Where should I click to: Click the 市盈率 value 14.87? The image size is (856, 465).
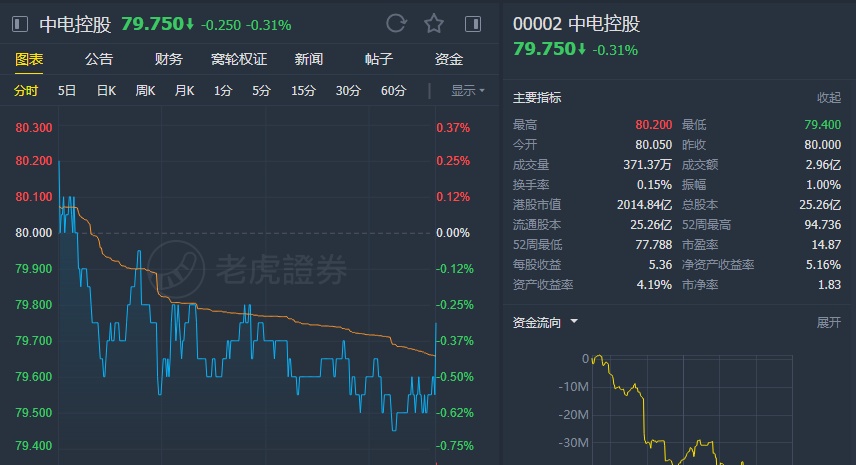tap(826, 245)
